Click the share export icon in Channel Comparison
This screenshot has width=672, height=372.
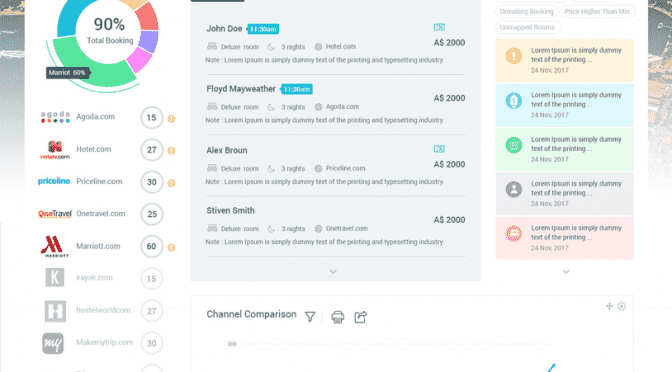tap(360, 317)
